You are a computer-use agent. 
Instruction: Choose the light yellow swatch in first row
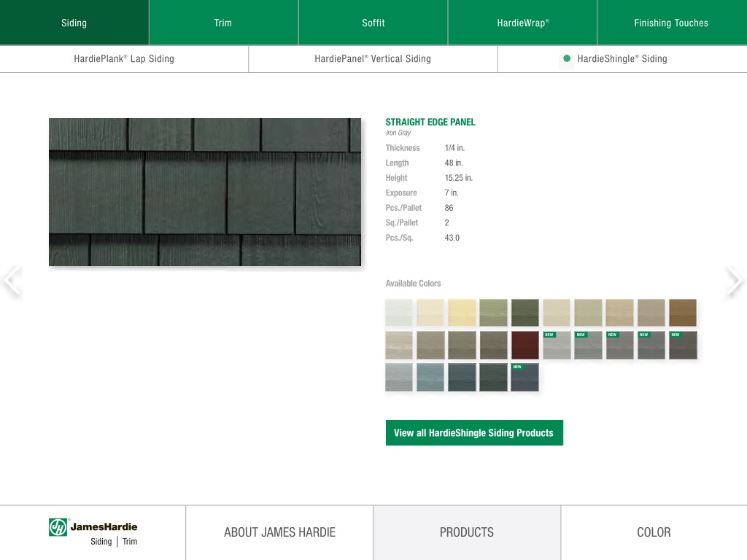[x=462, y=312]
